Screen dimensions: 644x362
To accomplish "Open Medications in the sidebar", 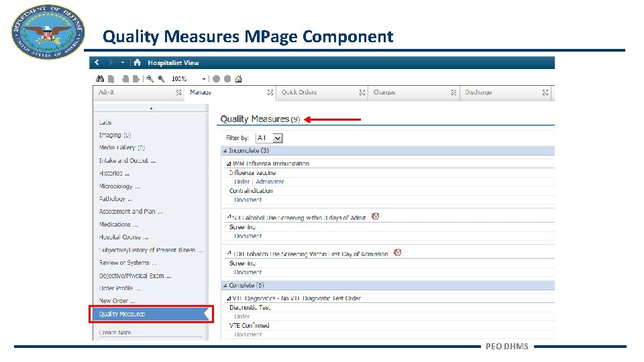I will pos(118,224).
